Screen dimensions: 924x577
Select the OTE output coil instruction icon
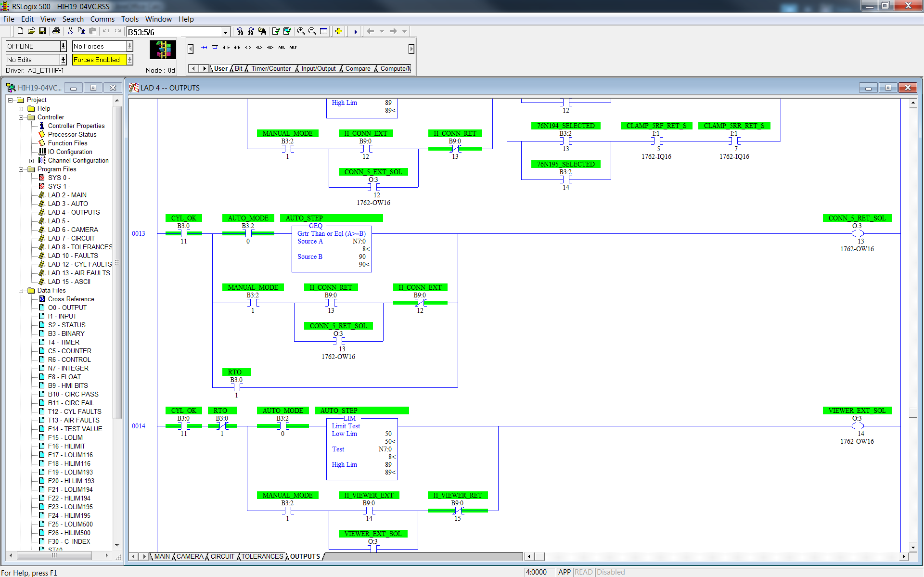247,47
